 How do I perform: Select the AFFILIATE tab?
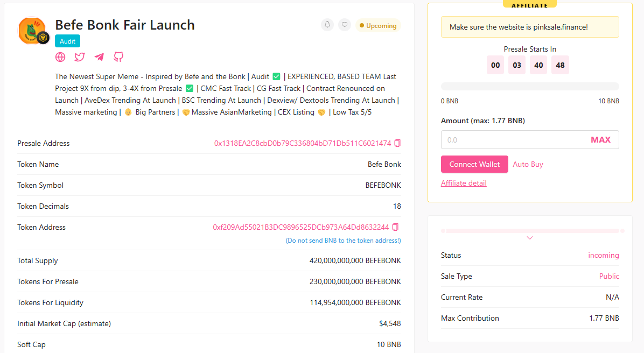(529, 5)
